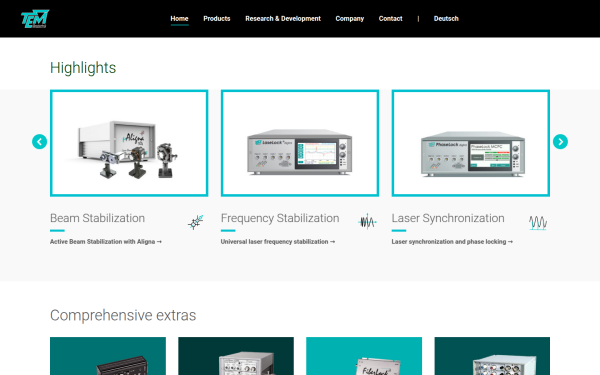
Task: Go to previous highlights slide arrow
Action: (39, 142)
